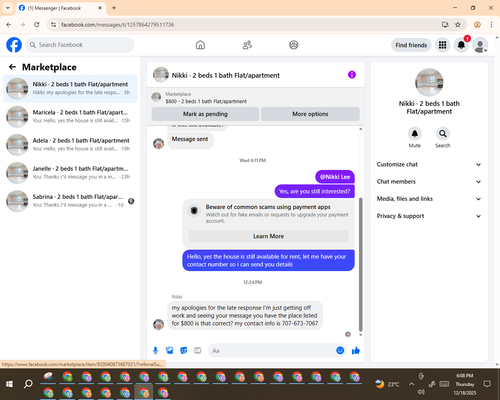500x400 pixels.
Task: Expand the Privacy & support section
Action: (429, 216)
